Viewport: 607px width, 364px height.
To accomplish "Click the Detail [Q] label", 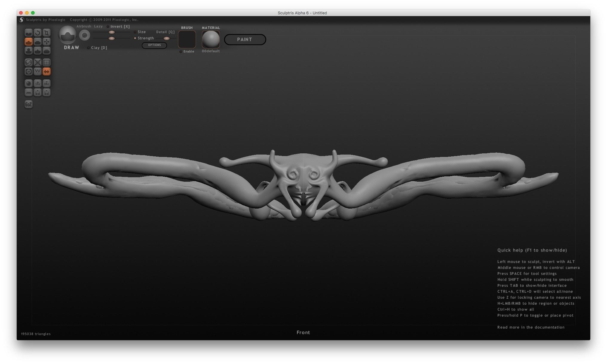I will 165,32.
